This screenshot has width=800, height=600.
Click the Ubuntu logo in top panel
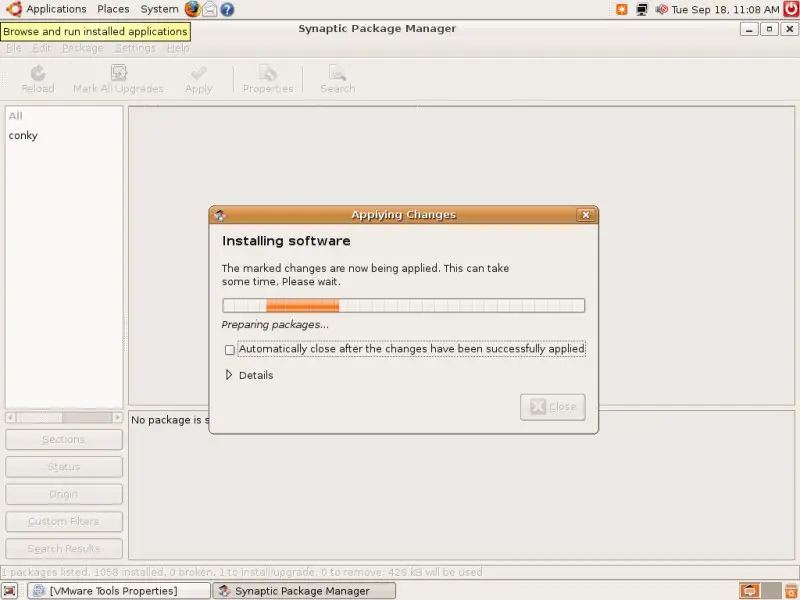(14, 9)
